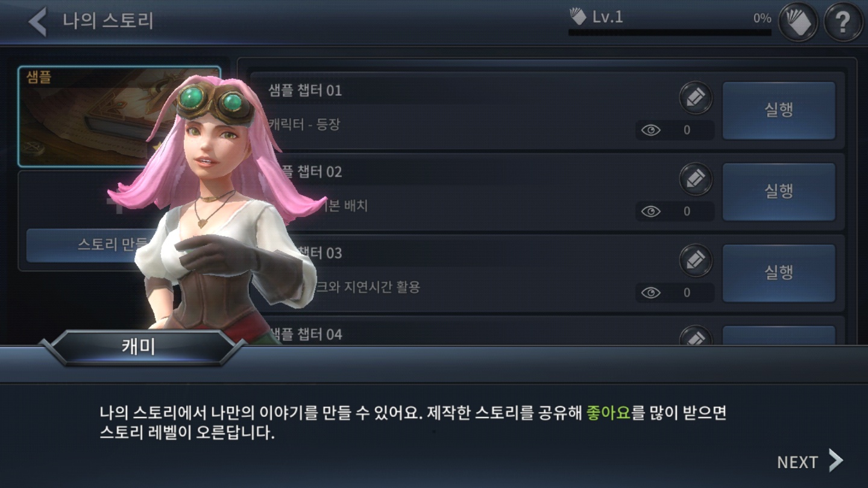Click the eye view counter of 챕터 02

(x=675, y=211)
